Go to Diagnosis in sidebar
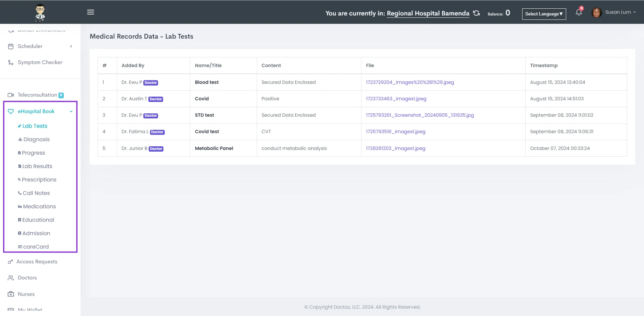 click(x=36, y=139)
